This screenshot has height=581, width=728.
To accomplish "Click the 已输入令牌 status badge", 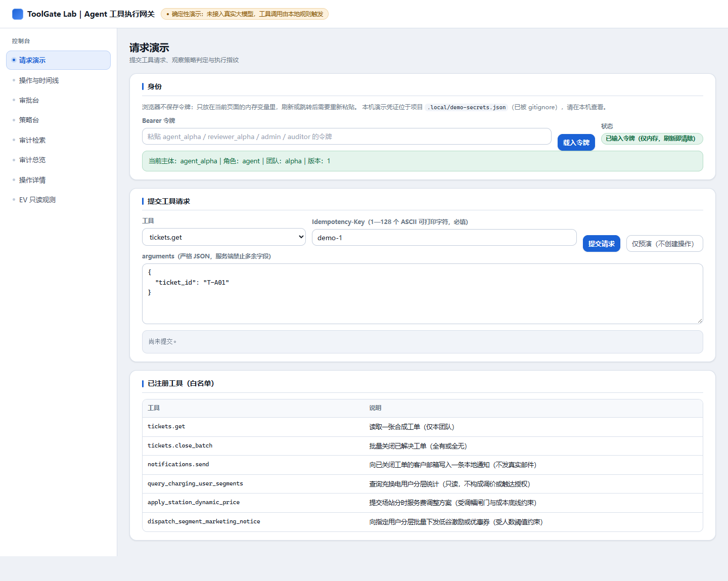I will tap(652, 139).
